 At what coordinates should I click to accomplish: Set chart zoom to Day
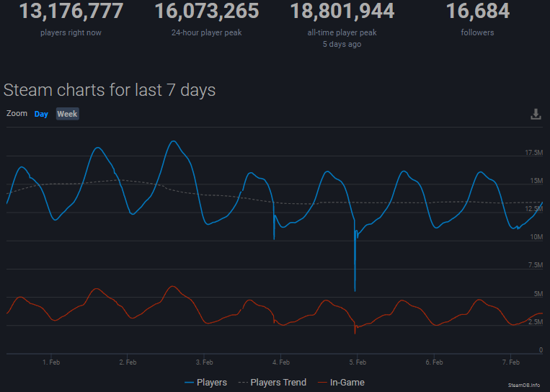tap(41, 114)
